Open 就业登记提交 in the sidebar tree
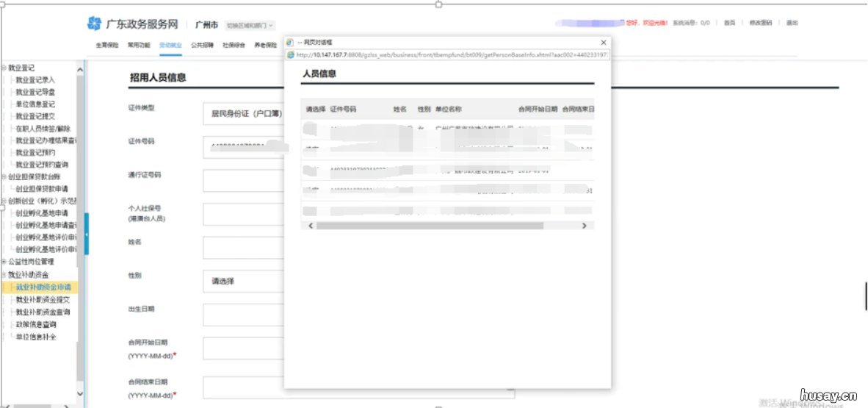This screenshot has height=408, width=868. 35,116
